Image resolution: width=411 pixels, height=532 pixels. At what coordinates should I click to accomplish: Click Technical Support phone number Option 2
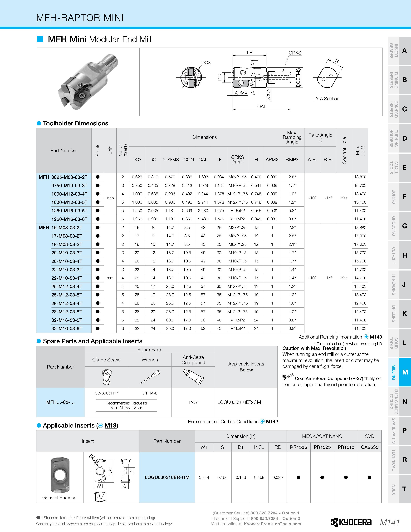pos(276,518)
